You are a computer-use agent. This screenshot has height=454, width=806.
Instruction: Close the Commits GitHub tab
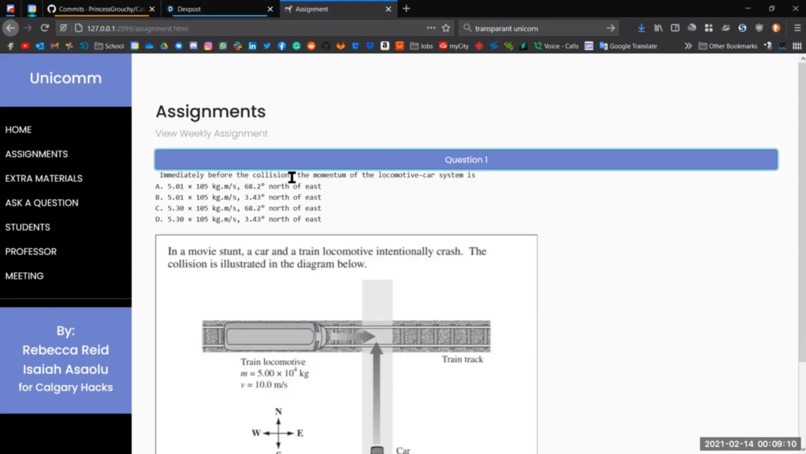[152, 9]
